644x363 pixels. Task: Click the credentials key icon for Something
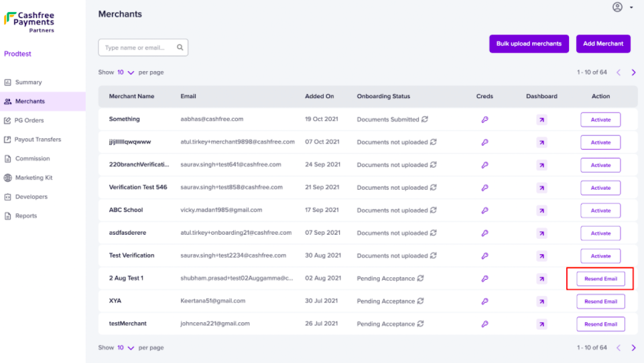(x=485, y=119)
